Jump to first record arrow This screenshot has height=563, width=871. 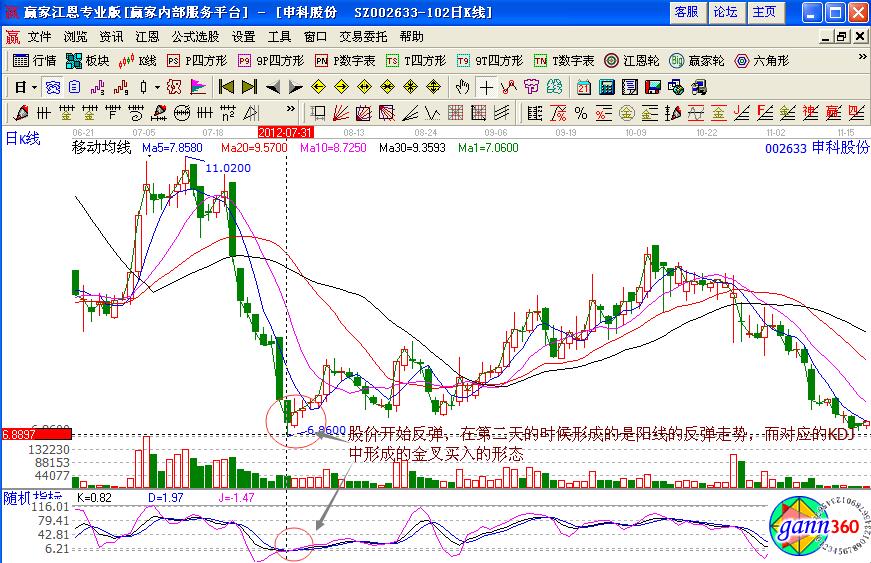tap(226, 86)
